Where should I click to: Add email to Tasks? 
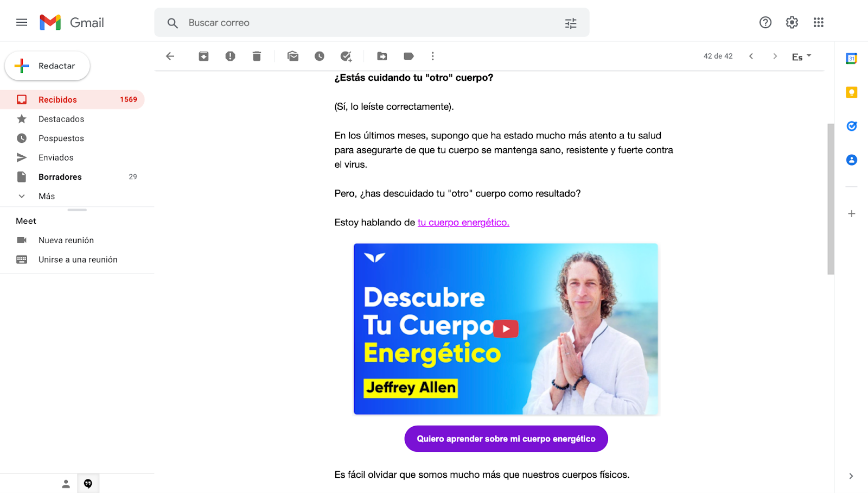[x=346, y=56]
